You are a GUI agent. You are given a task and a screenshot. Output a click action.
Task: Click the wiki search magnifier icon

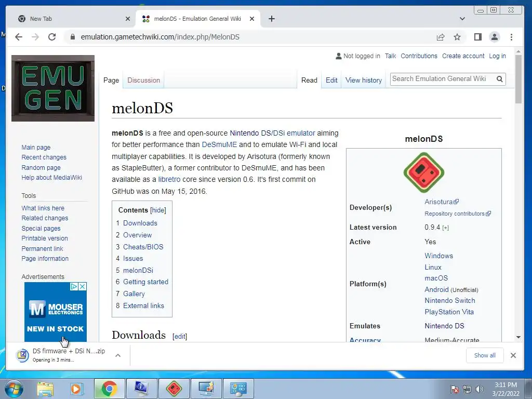click(499, 79)
